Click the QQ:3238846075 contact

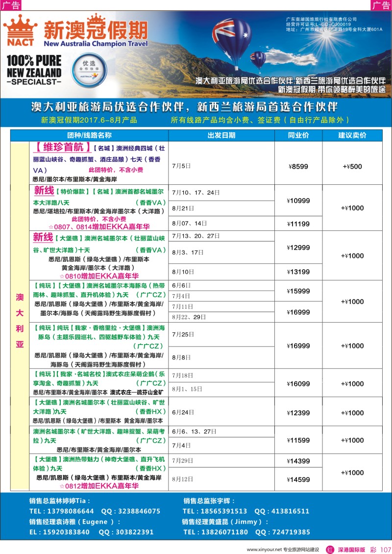point(131,511)
